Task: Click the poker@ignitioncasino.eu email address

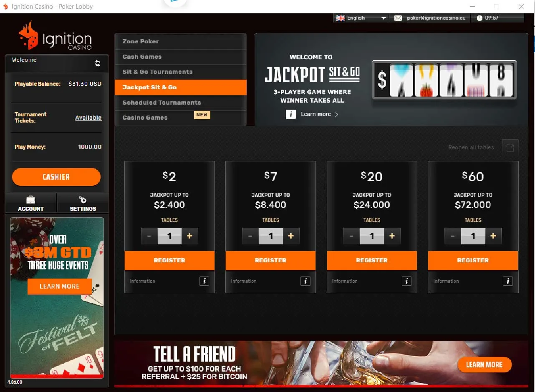Action: [x=436, y=18]
